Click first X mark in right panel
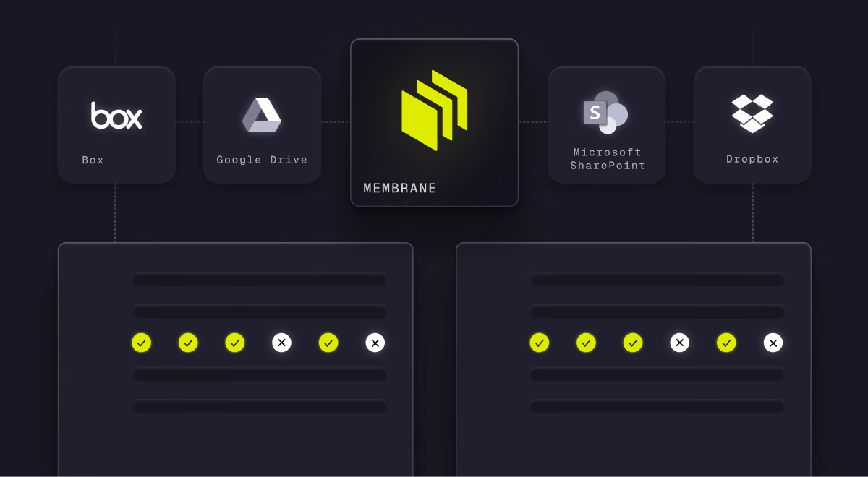The height and width of the screenshot is (477, 868). (x=679, y=343)
